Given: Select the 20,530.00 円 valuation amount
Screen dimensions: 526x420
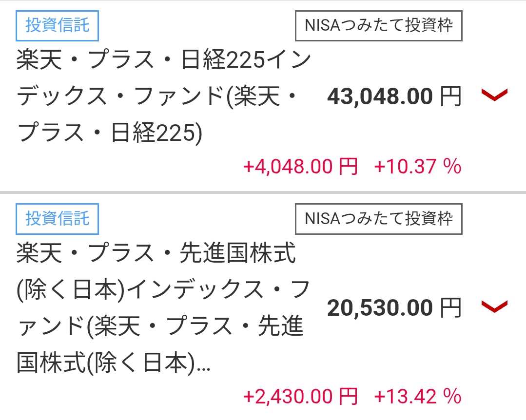Looking at the screenshot, I should click(380, 308).
